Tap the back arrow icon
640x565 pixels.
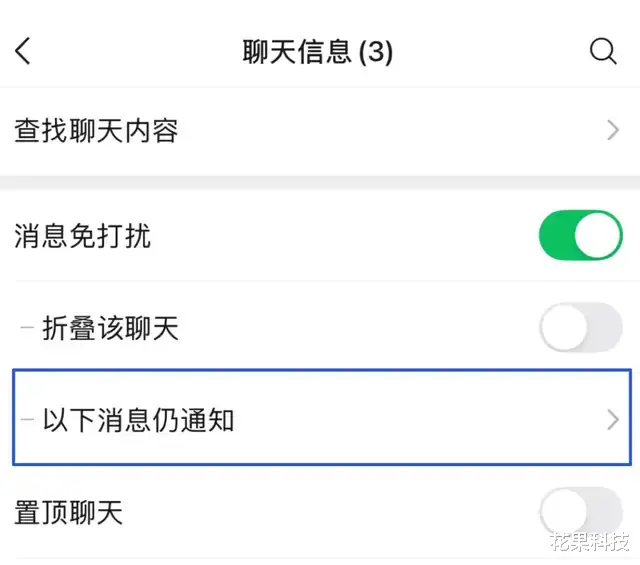pos(23,51)
